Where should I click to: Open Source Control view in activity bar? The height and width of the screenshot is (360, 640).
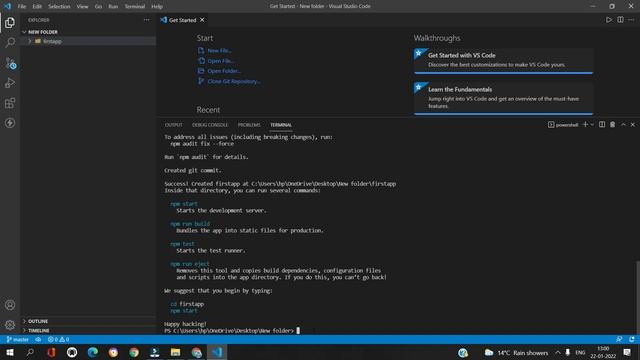(10, 63)
